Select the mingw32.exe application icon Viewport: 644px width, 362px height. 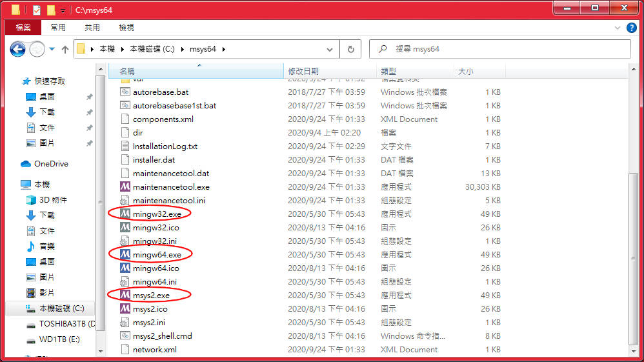tap(125, 214)
